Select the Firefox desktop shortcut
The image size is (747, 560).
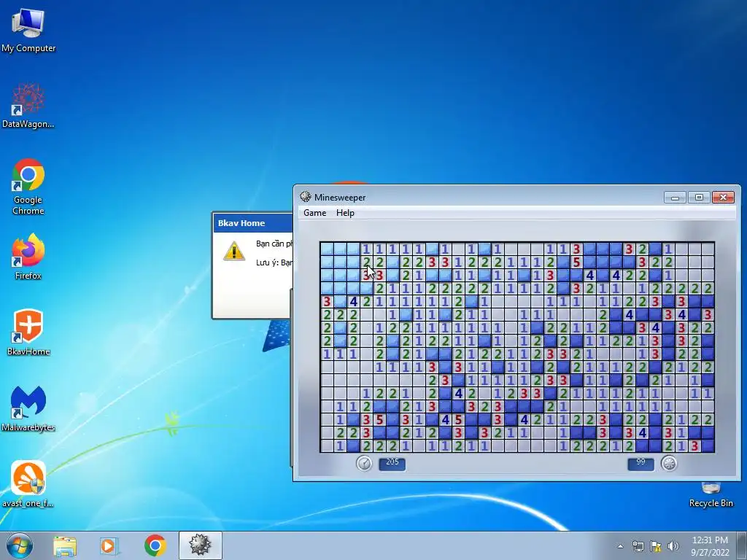[x=28, y=257]
